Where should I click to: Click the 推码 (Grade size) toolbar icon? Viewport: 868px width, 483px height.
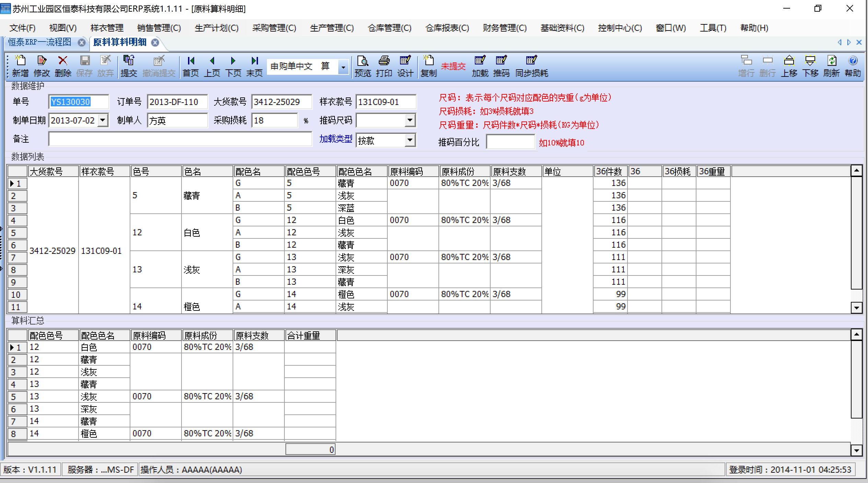(501, 66)
